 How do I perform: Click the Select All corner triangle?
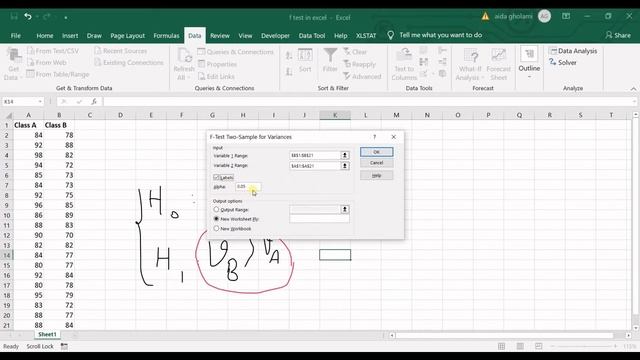[x=8, y=116]
